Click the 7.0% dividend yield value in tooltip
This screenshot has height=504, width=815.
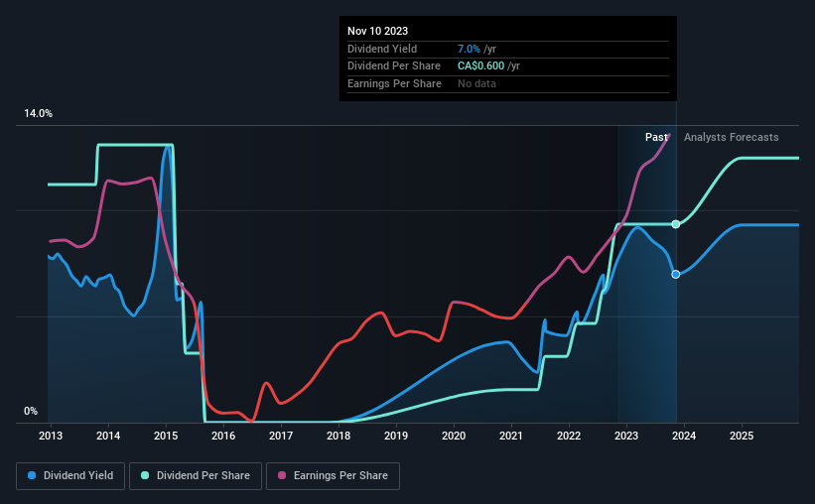(469, 49)
